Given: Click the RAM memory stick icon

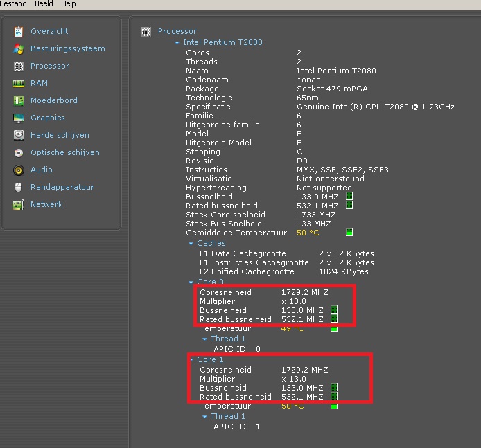Looking at the screenshot, I should [x=19, y=83].
